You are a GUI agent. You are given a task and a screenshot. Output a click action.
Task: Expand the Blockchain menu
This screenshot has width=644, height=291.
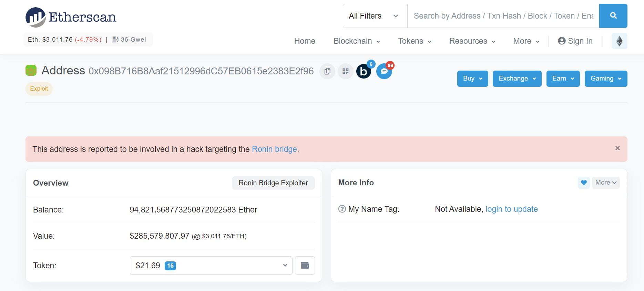tap(357, 41)
